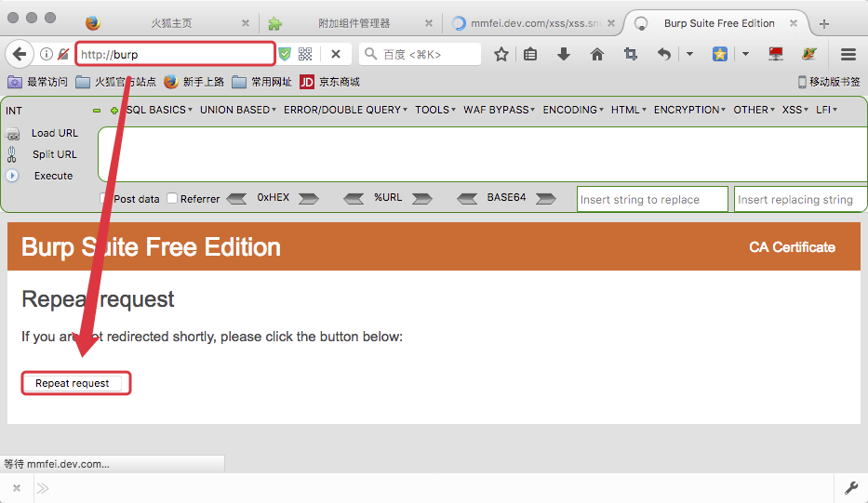
Task: Open ENCRYPTION dropdown menu
Action: point(689,110)
